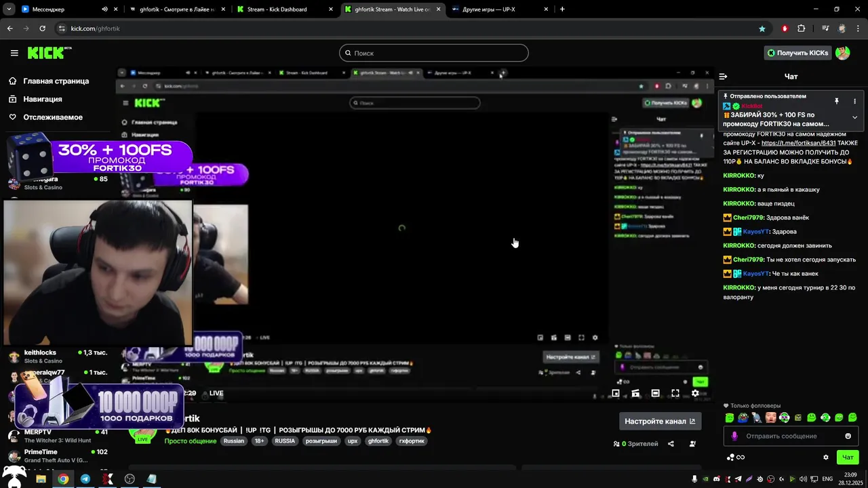The image size is (868, 488).
Task: Select the upx tag
Action: pyautogui.click(x=352, y=441)
